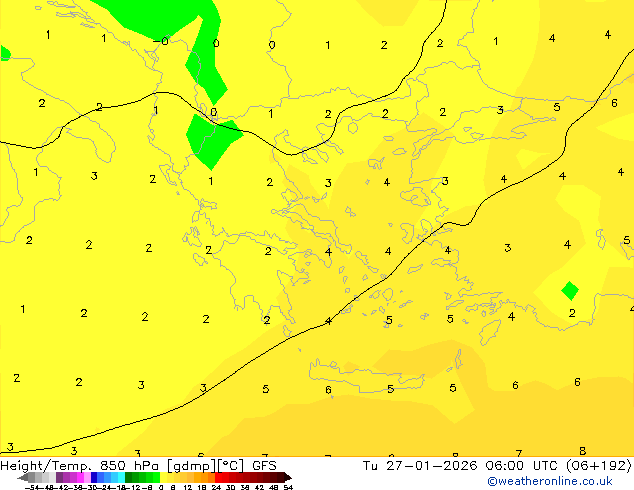Pick the dark brown right arrow legend end

click(x=288, y=477)
